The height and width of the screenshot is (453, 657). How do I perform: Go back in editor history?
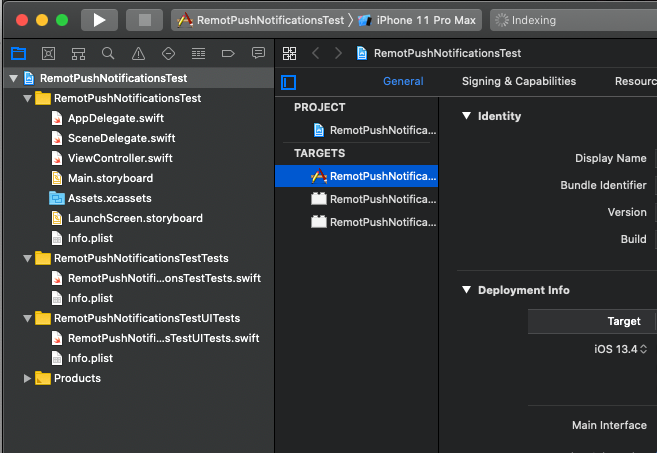316,53
